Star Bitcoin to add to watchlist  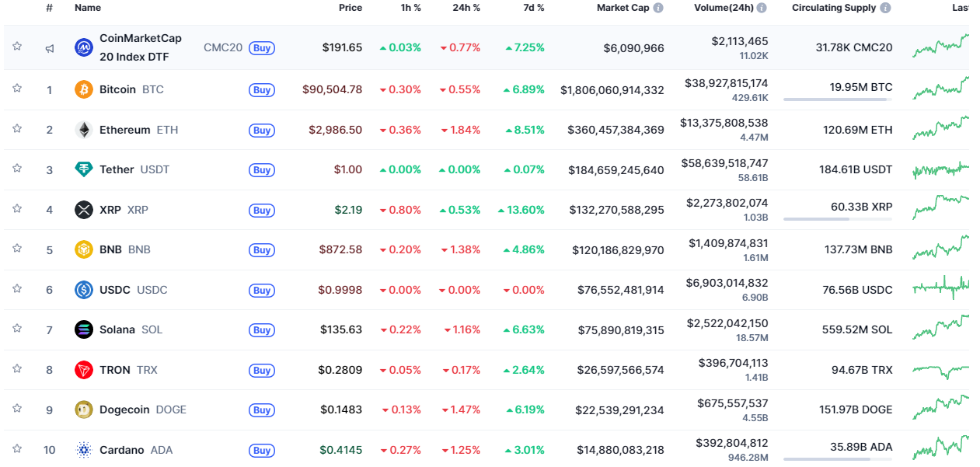coord(17,89)
